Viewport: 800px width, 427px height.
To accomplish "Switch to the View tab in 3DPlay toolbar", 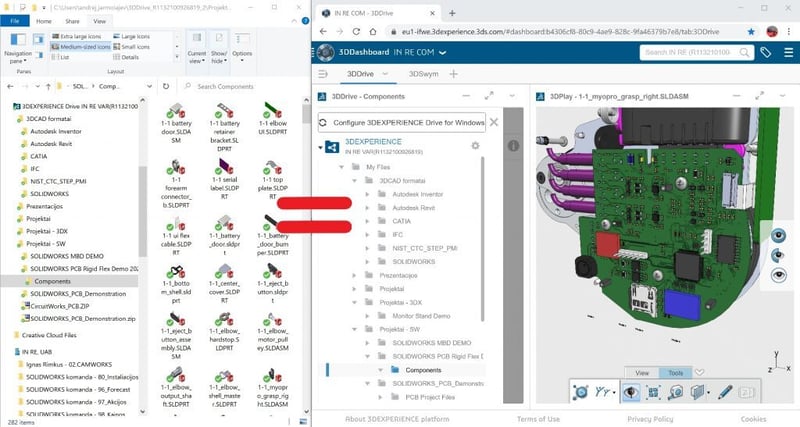I will tap(642, 373).
